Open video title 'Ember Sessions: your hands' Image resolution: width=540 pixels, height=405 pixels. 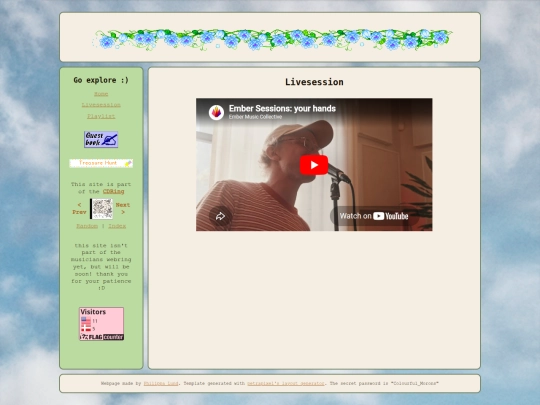pos(282,108)
